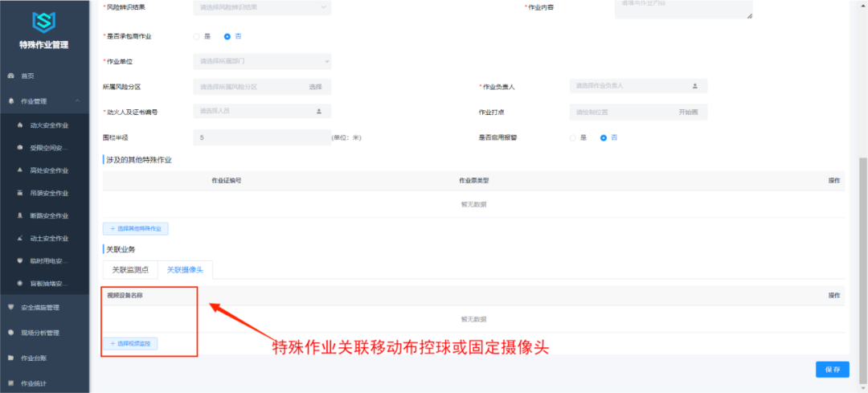Click the 围栏半径 input showing 5
The width and height of the screenshot is (868, 393).
262,137
